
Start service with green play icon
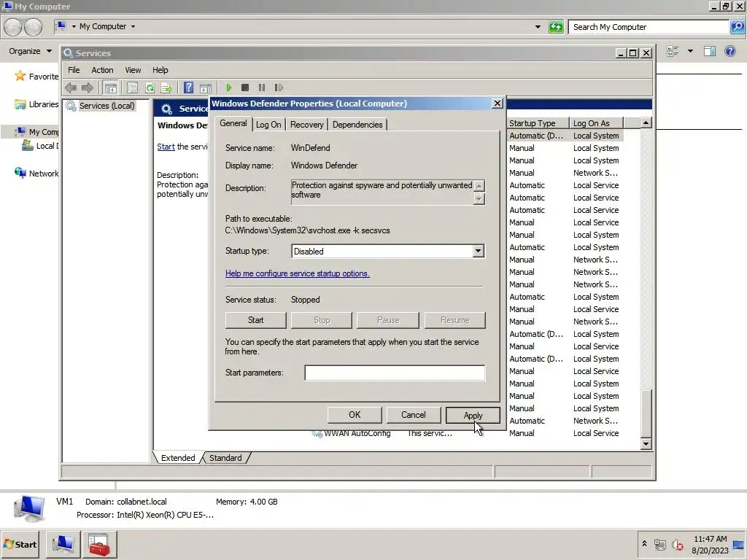(228, 87)
